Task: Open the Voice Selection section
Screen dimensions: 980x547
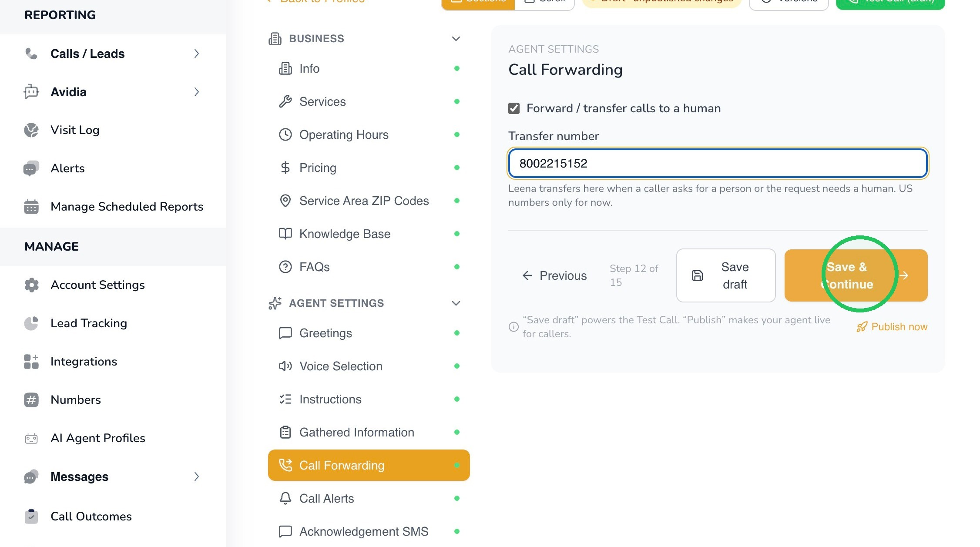Action: point(369,366)
